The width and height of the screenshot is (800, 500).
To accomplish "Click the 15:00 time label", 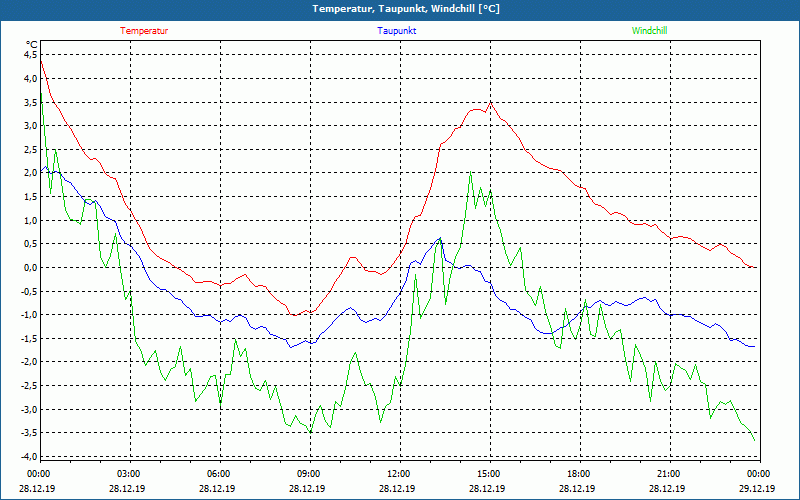I will tap(490, 474).
